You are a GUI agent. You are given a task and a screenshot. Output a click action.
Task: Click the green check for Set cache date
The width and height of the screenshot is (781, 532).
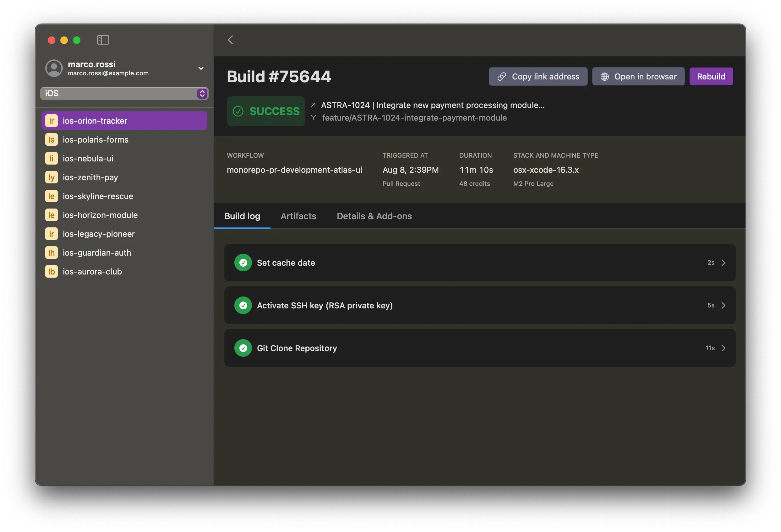click(243, 263)
